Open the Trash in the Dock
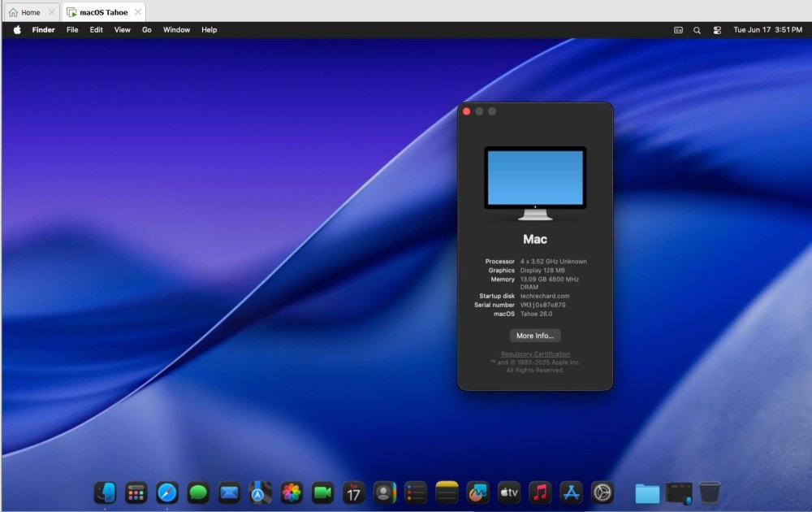812x512 pixels. click(710, 492)
